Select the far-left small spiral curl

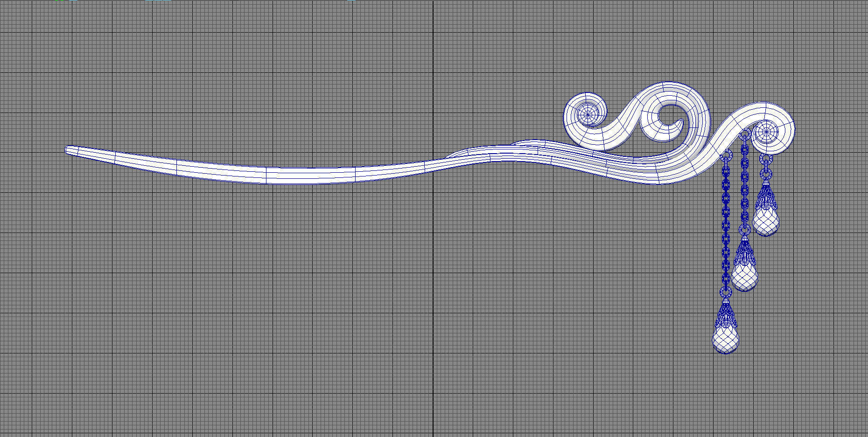586,115
